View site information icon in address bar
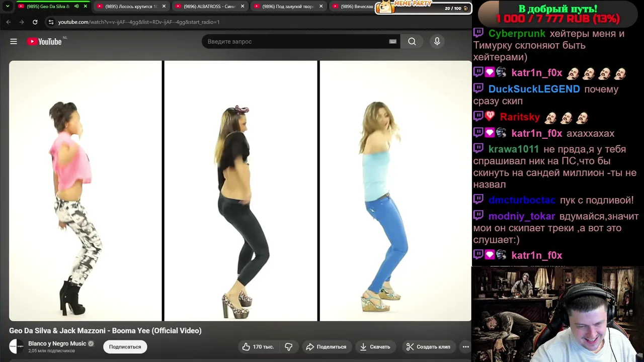This screenshot has height=362, width=644. tap(50, 22)
